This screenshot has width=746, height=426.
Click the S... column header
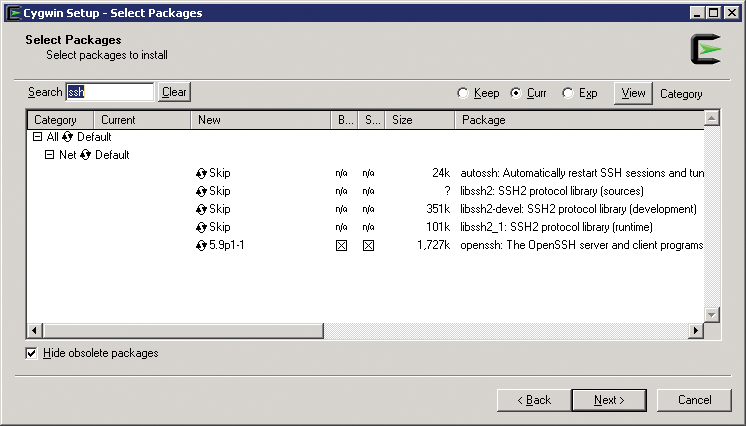[372, 120]
